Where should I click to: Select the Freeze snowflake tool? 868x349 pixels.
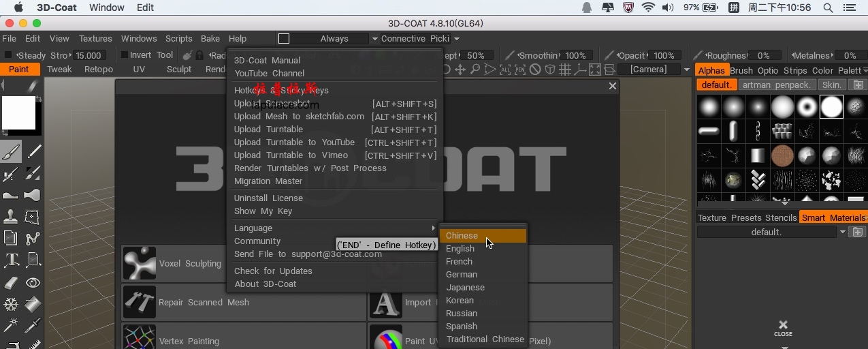coord(11,304)
